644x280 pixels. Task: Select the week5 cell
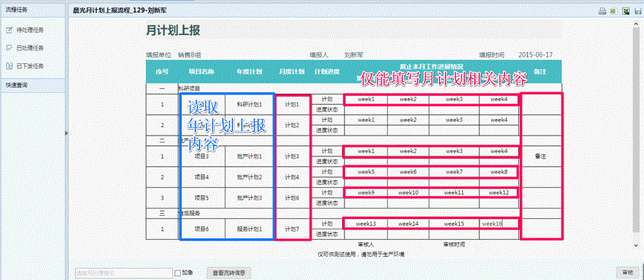[x=365, y=171]
